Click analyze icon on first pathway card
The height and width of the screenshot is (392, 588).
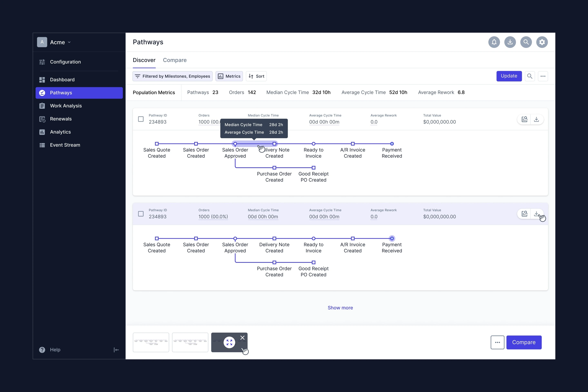click(x=524, y=119)
